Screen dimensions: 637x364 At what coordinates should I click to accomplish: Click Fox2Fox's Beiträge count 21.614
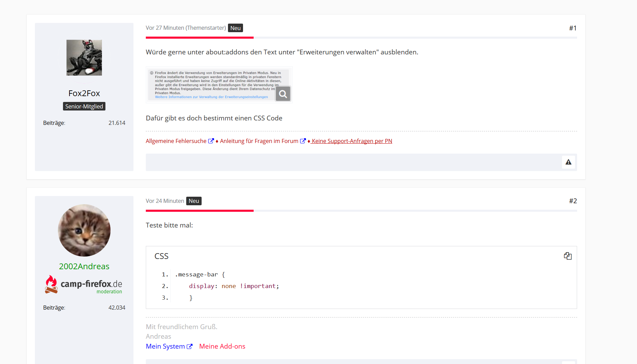coord(117,123)
